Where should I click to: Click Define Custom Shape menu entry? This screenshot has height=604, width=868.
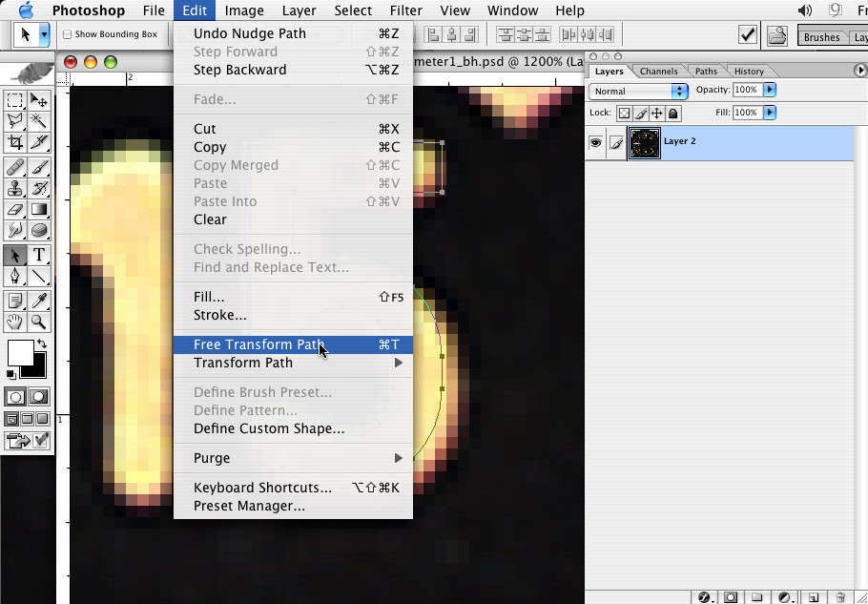(x=269, y=428)
